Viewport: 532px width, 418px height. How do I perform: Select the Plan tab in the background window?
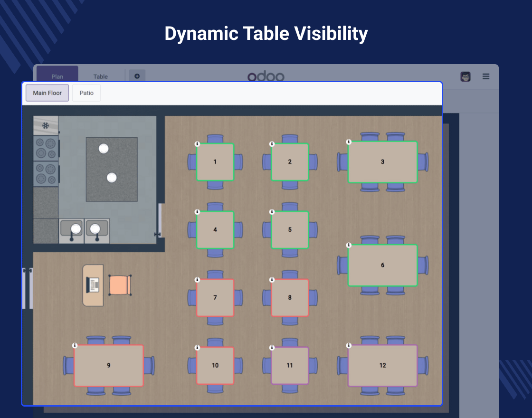click(57, 74)
